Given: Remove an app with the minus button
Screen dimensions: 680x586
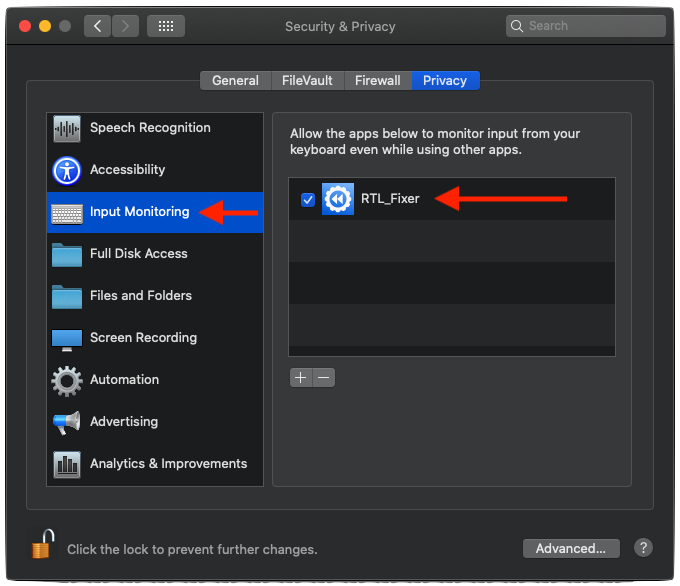Looking at the screenshot, I should point(324,377).
